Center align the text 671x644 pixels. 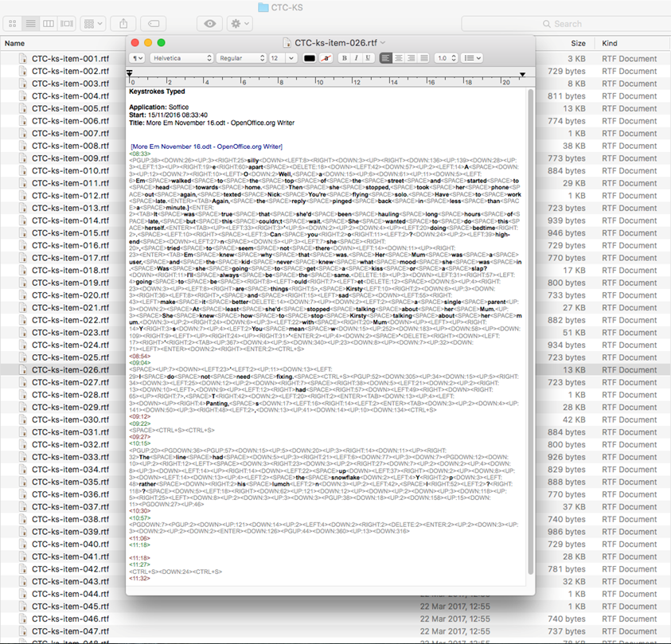coord(398,58)
